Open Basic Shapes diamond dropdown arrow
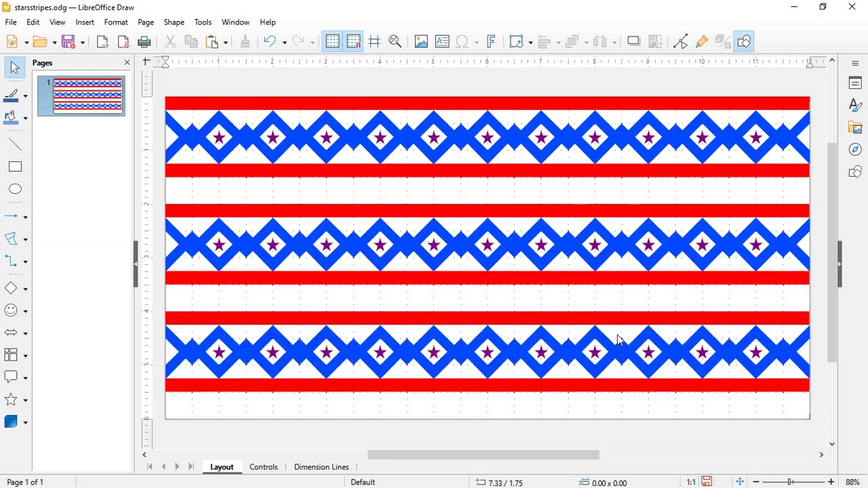 25,289
